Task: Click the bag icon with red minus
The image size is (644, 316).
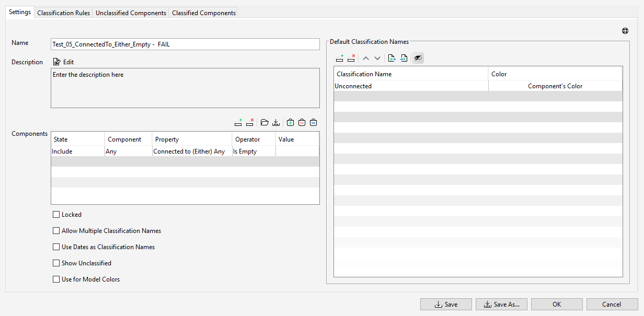Action: coord(302,123)
